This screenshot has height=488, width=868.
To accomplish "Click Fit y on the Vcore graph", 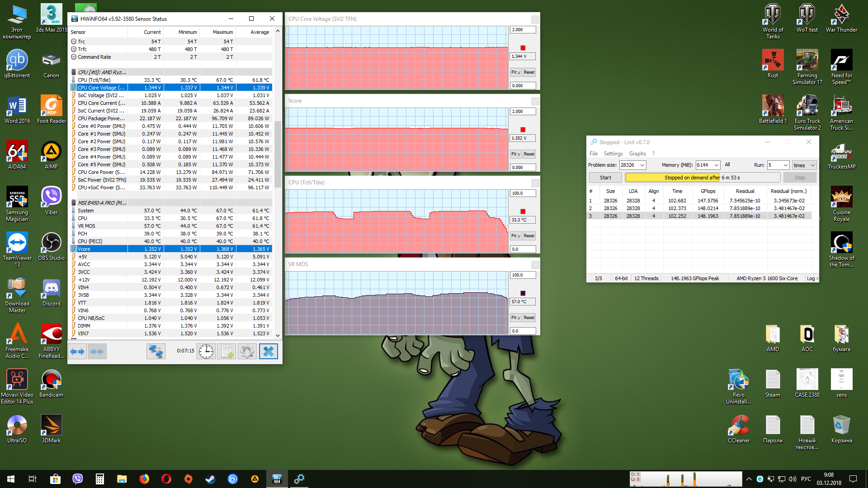I will point(516,154).
